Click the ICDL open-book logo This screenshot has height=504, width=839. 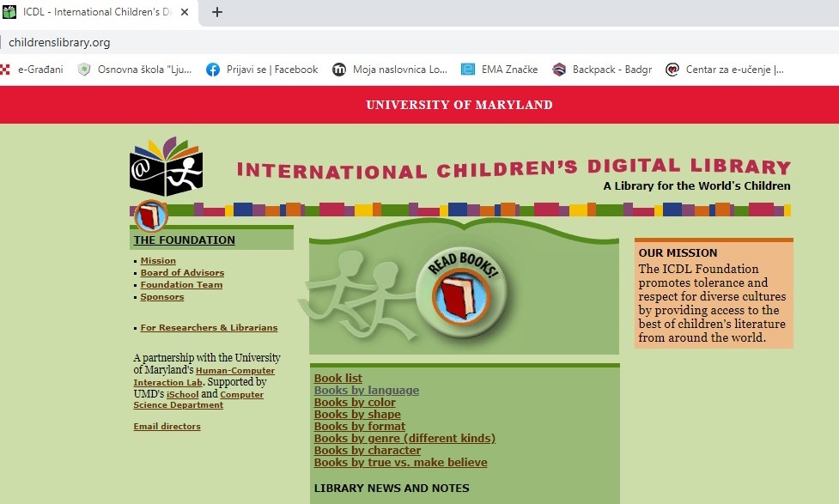[x=166, y=167]
